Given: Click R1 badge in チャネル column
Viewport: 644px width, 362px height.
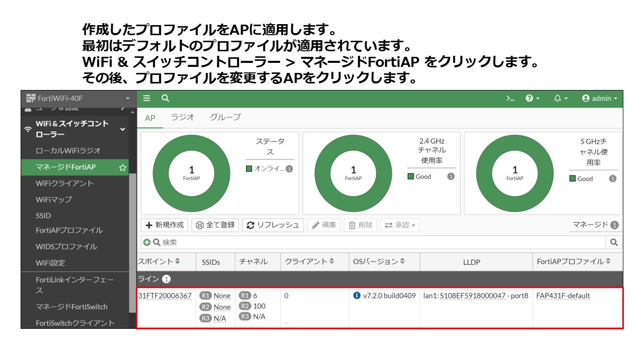Looking at the screenshot, I should coord(245,296).
